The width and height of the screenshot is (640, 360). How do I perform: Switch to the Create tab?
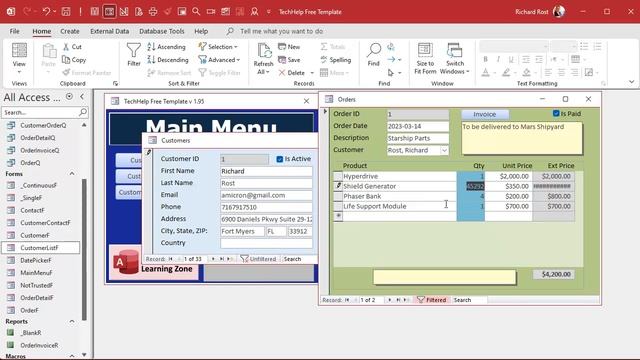coord(70,31)
